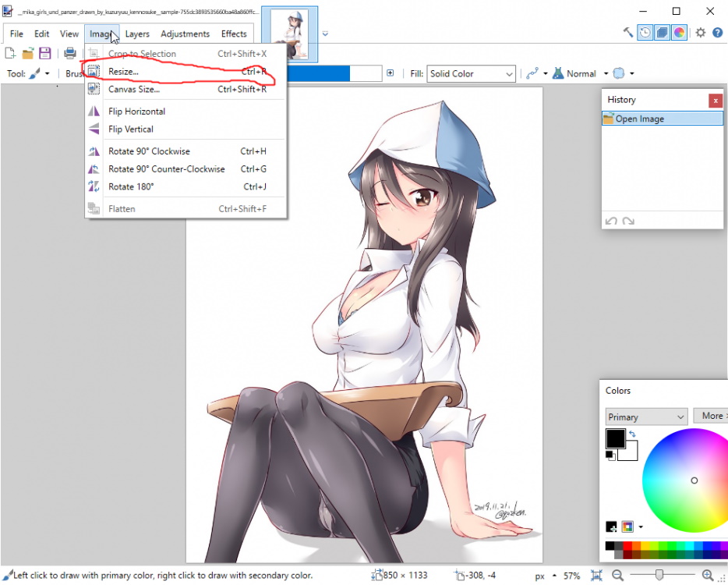Screen dimensions: 728x585
Task: Toggle the Colors window icon near top right
Action: pyautogui.click(x=678, y=32)
